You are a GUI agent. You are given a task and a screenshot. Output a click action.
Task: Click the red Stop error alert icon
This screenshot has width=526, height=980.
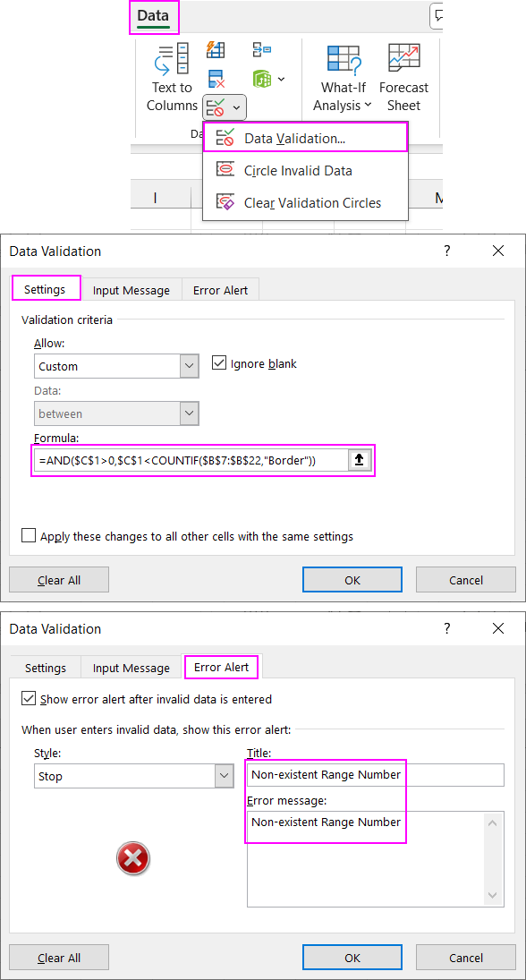click(x=132, y=858)
